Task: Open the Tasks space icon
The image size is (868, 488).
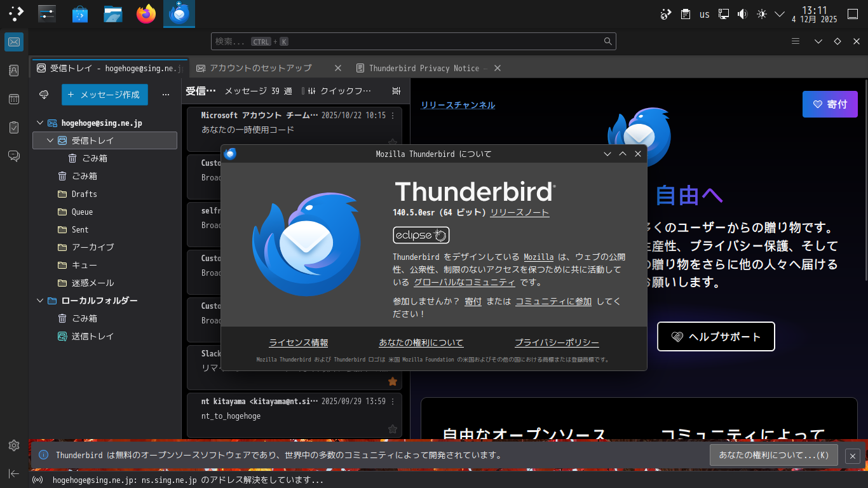Action: coord(14,128)
